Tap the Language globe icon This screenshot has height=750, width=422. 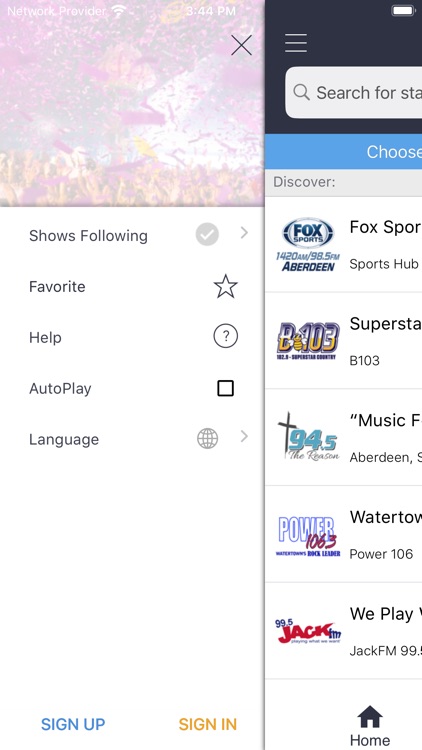tap(207, 438)
